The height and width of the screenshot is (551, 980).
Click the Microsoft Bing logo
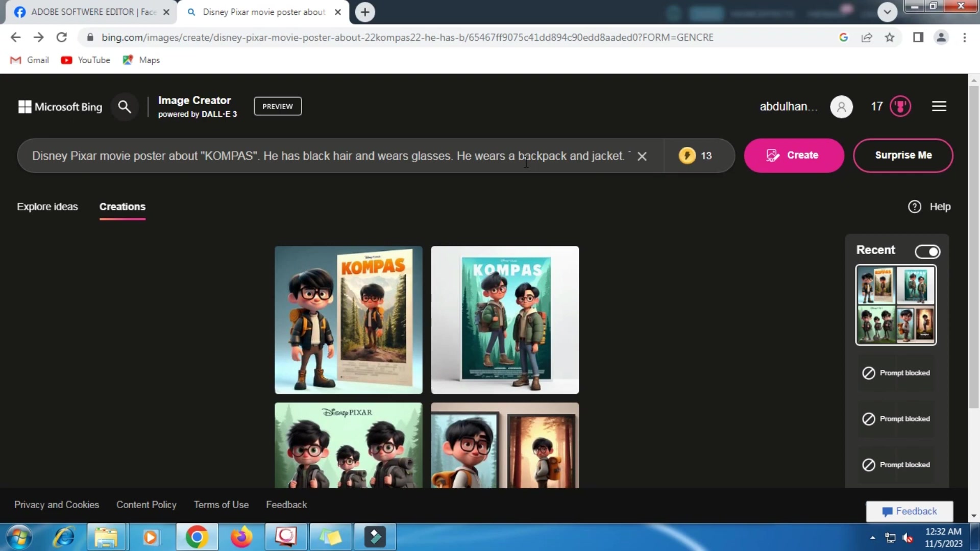(x=59, y=107)
